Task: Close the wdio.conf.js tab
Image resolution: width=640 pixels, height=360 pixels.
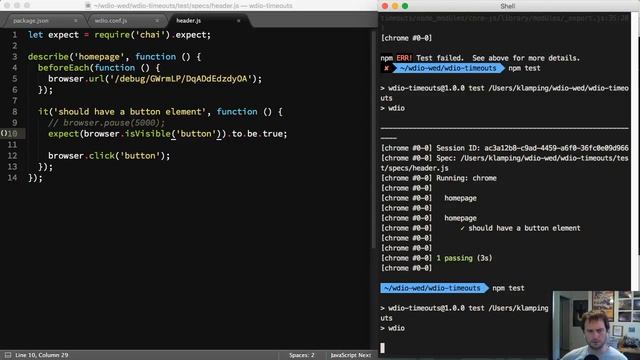Action: [x=157, y=20]
